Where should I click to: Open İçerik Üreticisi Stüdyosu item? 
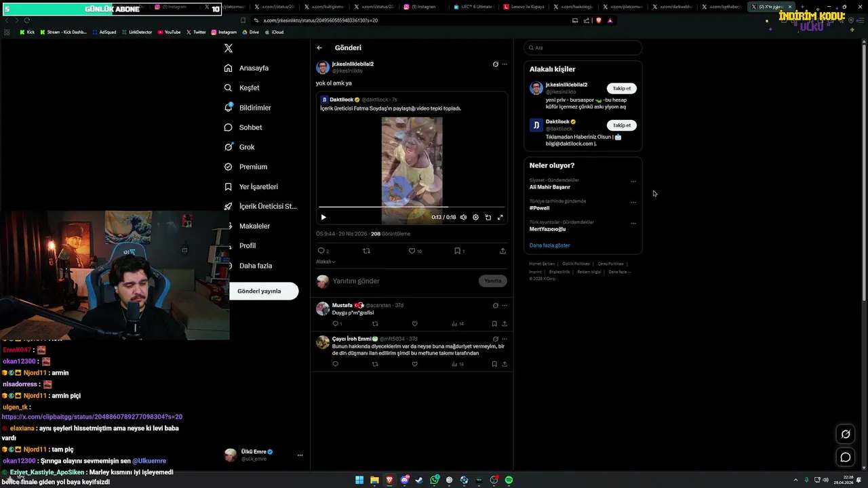click(x=260, y=206)
